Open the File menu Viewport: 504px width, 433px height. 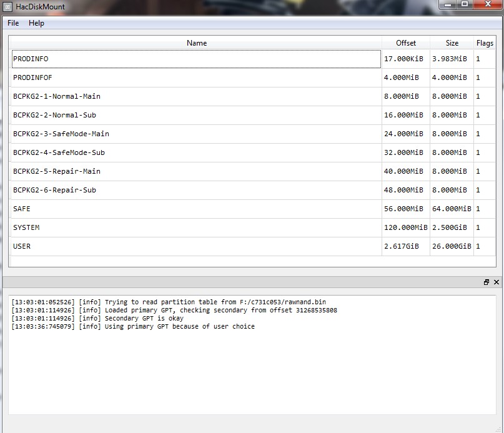(x=13, y=23)
